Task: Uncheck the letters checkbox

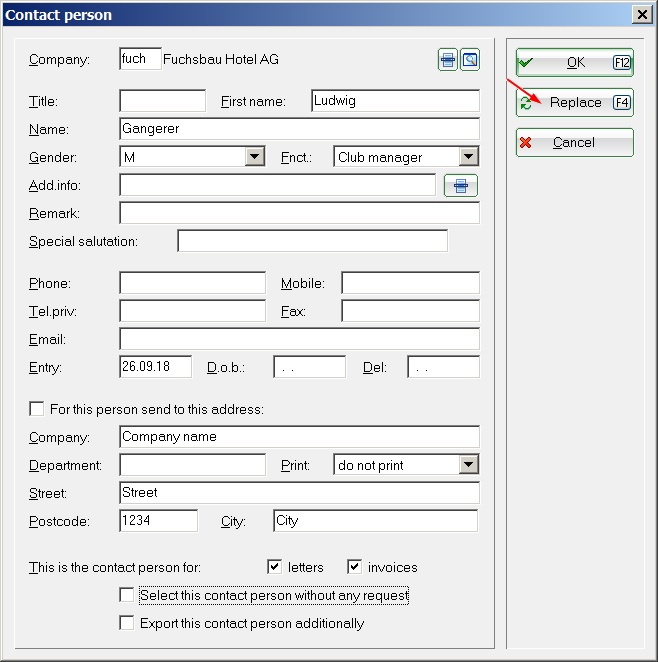Action: (x=275, y=567)
